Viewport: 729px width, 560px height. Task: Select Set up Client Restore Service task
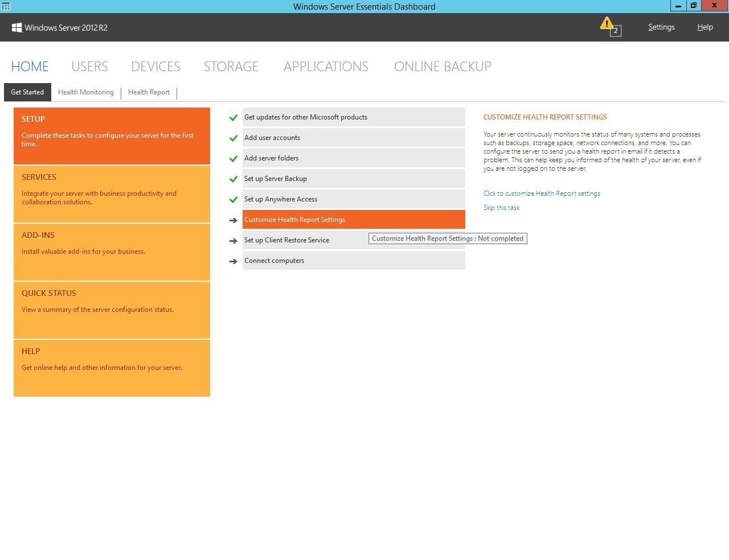point(354,240)
